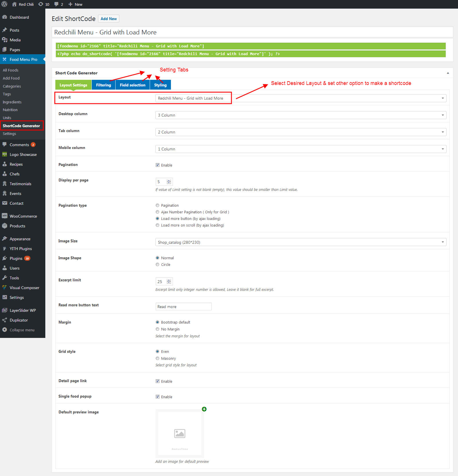Open Nutrition submenu link
The width and height of the screenshot is (458, 476).
10,110
